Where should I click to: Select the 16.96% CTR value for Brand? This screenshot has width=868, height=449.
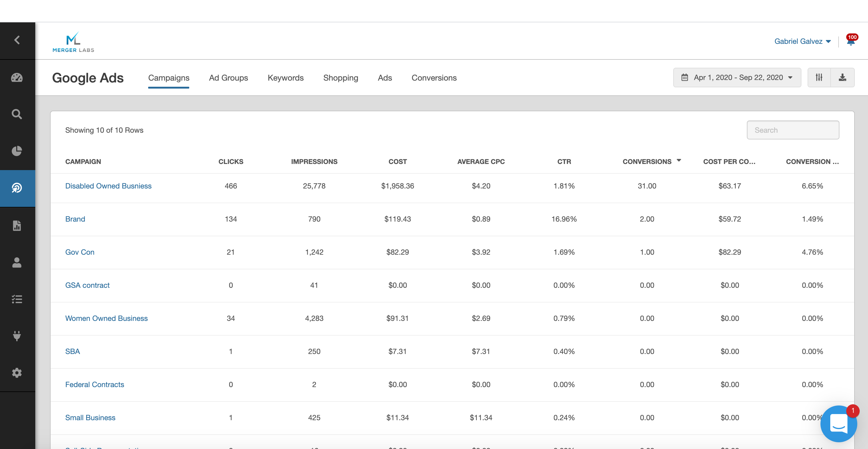[x=564, y=219]
